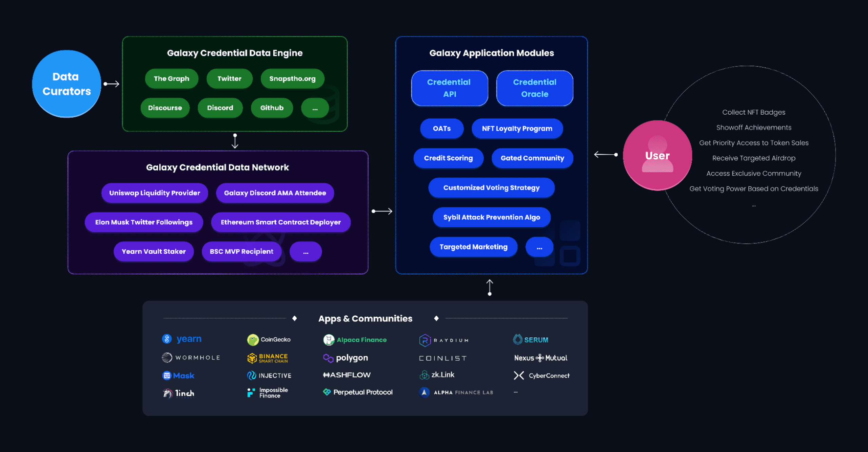868x452 pixels.
Task: Click ellipsis pill beside BSC MVP Recipient
Action: [306, 252]
